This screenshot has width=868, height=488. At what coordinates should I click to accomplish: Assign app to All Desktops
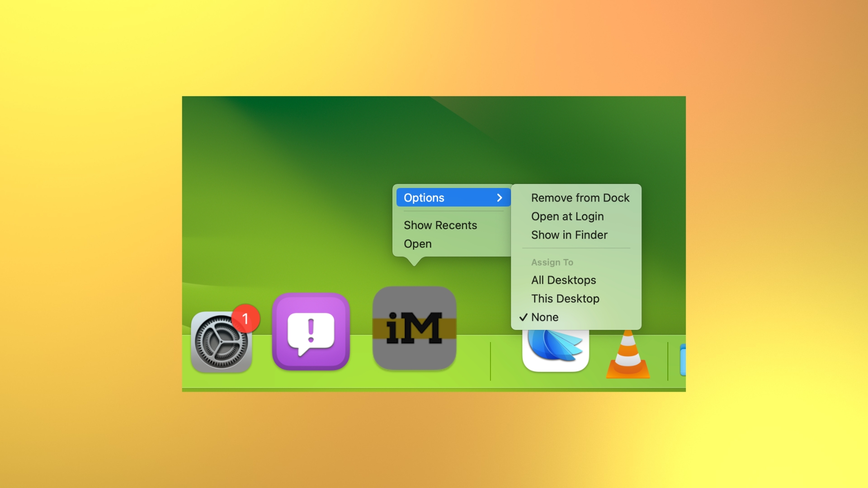[563, 280]
